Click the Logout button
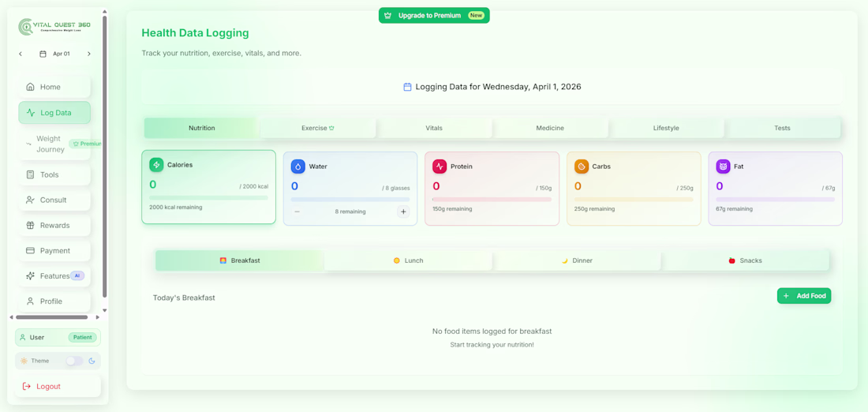This screenshot has width=868, height=412. [58, 387]
